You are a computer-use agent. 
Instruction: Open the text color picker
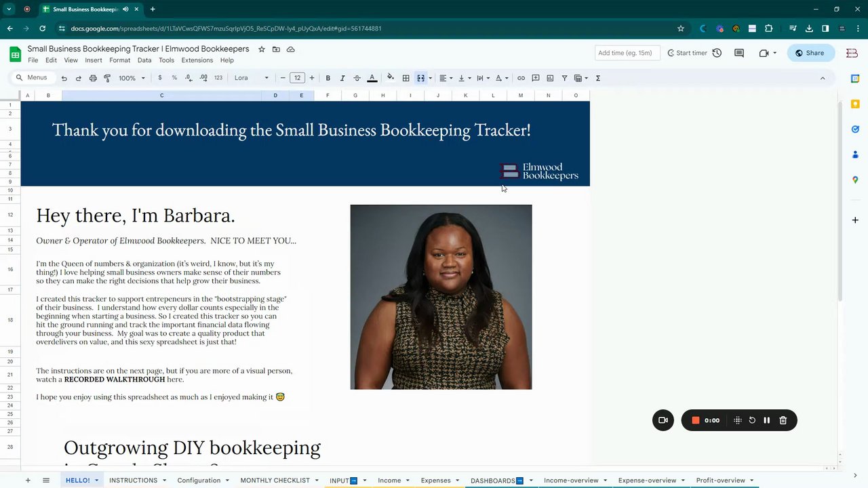tap(372, 78)
